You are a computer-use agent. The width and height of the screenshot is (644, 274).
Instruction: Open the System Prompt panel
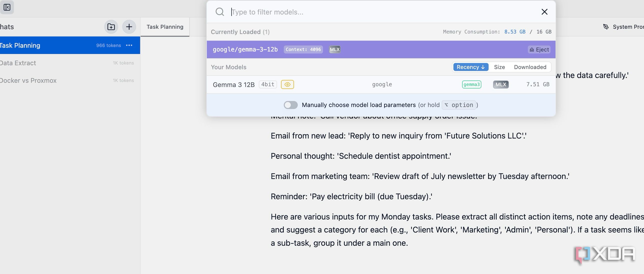tap(624, 27)
